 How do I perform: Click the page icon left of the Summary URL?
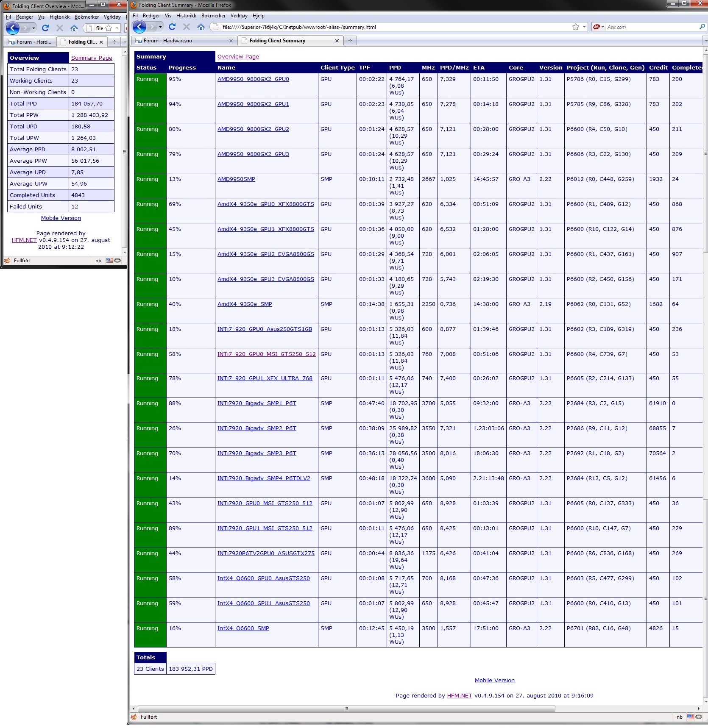[x=216, y=27]
